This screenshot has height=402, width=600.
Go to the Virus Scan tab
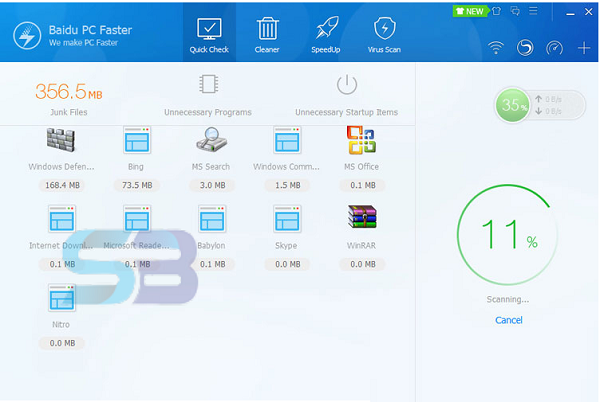click(384, 35)
